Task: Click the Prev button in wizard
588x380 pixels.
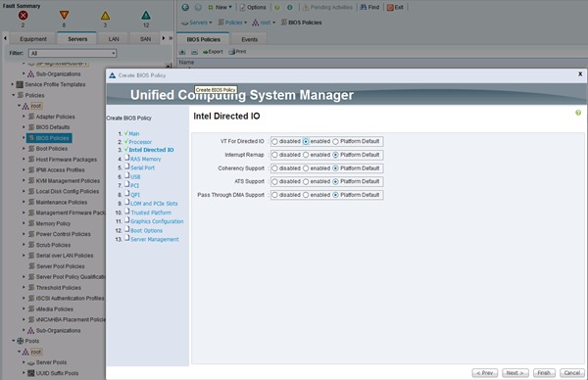Action: tap(485, 373)
